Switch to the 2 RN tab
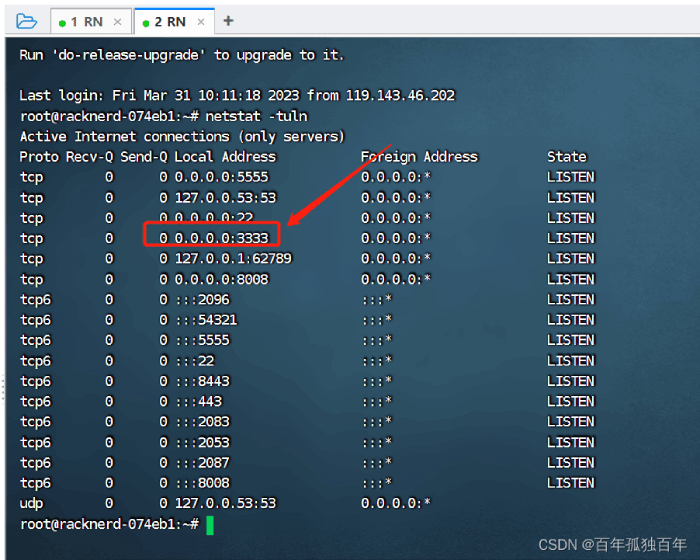 pyautogui.click(x=175, y=21)
